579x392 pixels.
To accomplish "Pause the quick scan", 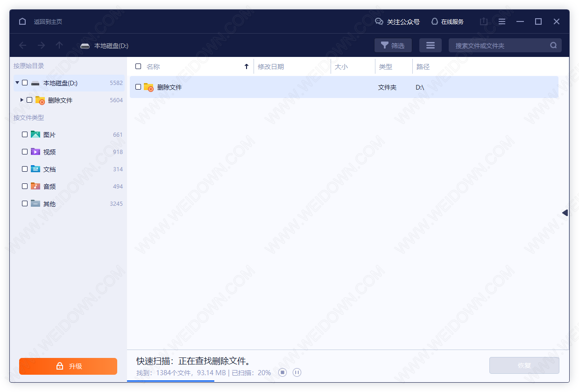I will (297, 372).
